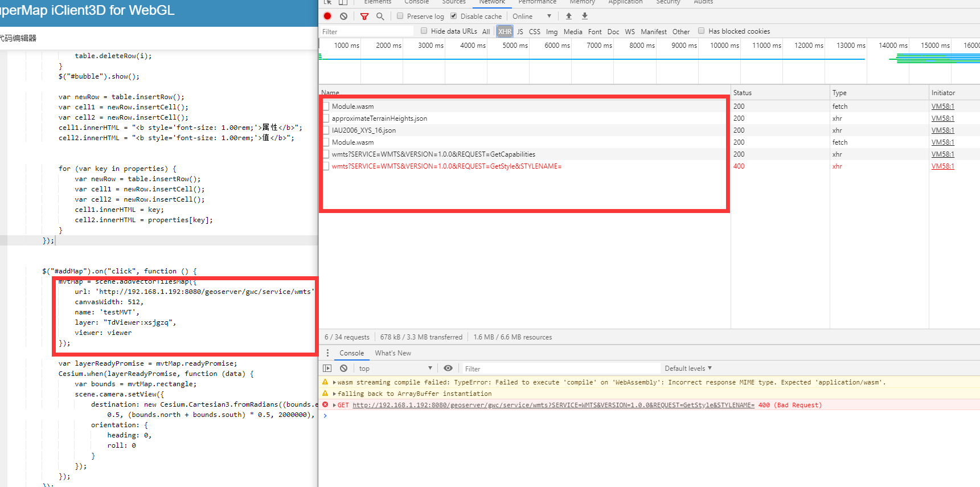Click the warning icon beside falling back message
980x487 pixels.
pyautogui.click(x=325, y=394)
